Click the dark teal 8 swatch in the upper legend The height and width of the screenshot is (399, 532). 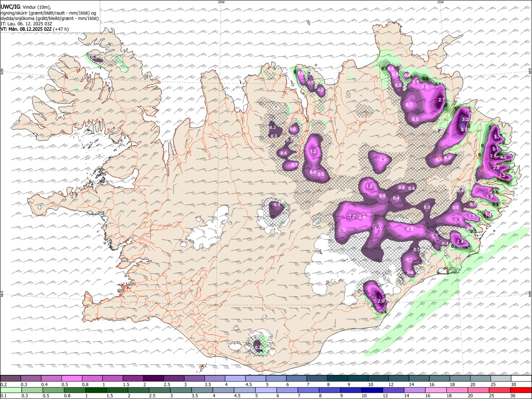point(337,379)
